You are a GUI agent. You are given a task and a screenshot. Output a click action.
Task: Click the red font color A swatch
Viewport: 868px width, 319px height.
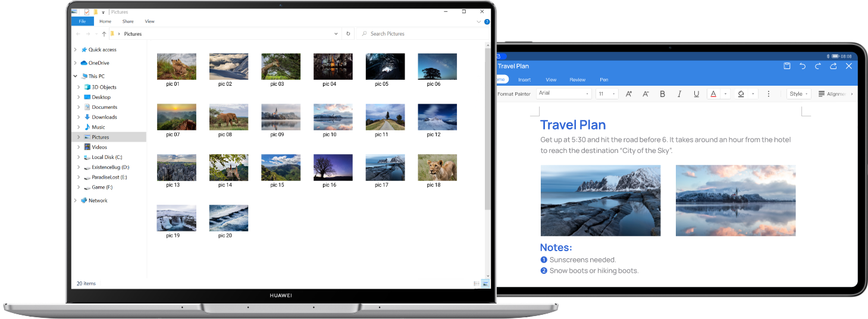(x=713, y=94)
